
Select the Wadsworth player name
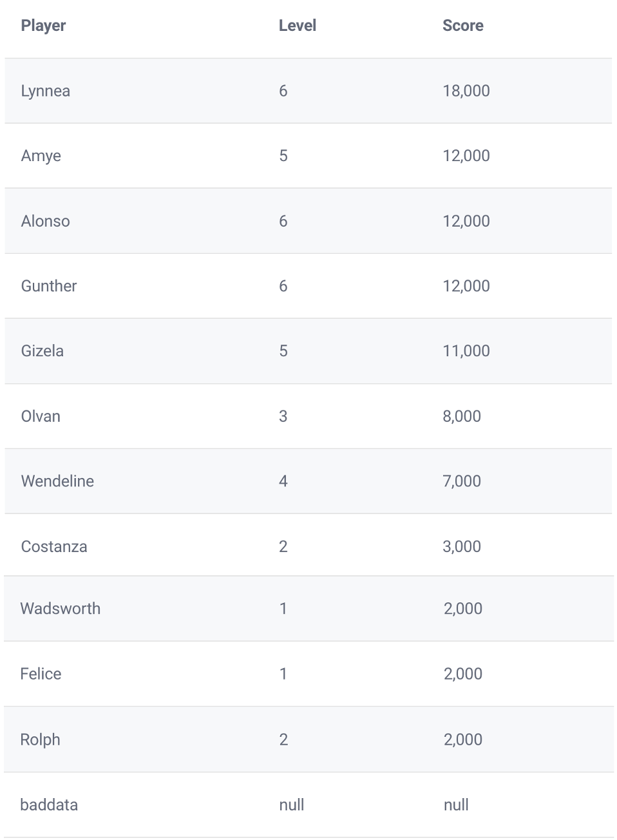(61, 609)
